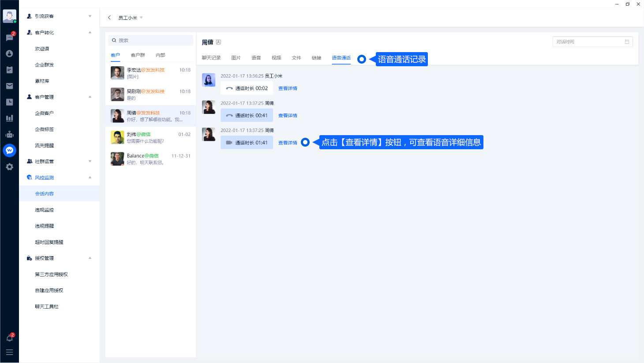Click the 对话时间 date picker field
The height and width of the screenshot is (363, 644).
point(592,42)
